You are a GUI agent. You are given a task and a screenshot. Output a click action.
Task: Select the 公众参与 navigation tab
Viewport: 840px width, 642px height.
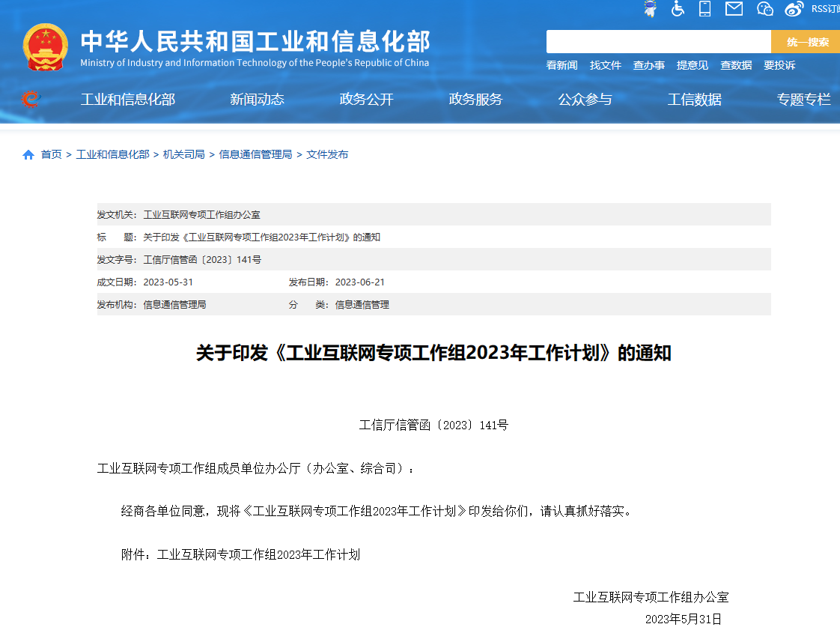coord(585,99)
